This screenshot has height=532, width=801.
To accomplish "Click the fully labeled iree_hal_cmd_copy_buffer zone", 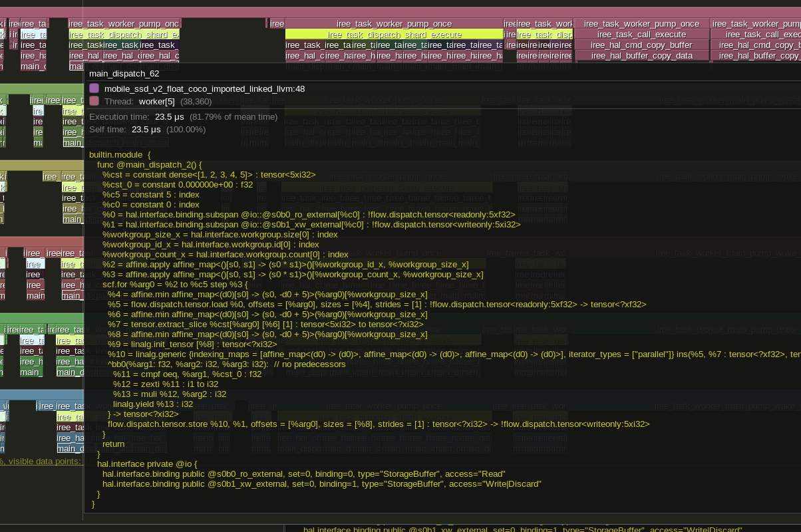I will coord(641,45).
